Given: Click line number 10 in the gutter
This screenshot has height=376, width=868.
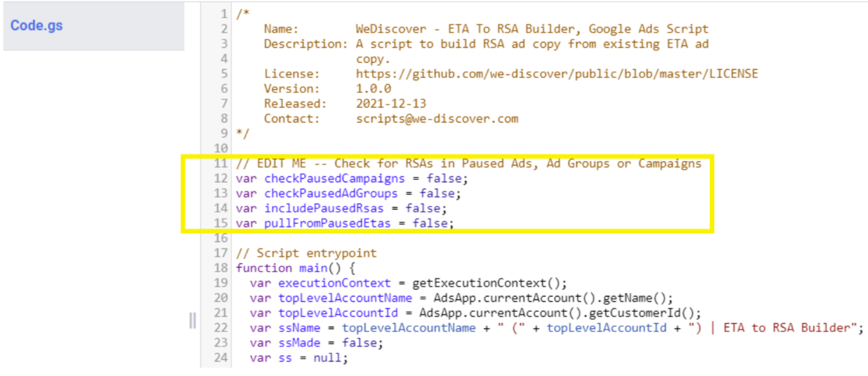Looking at the screenshot, I should [x=221, y=149].
